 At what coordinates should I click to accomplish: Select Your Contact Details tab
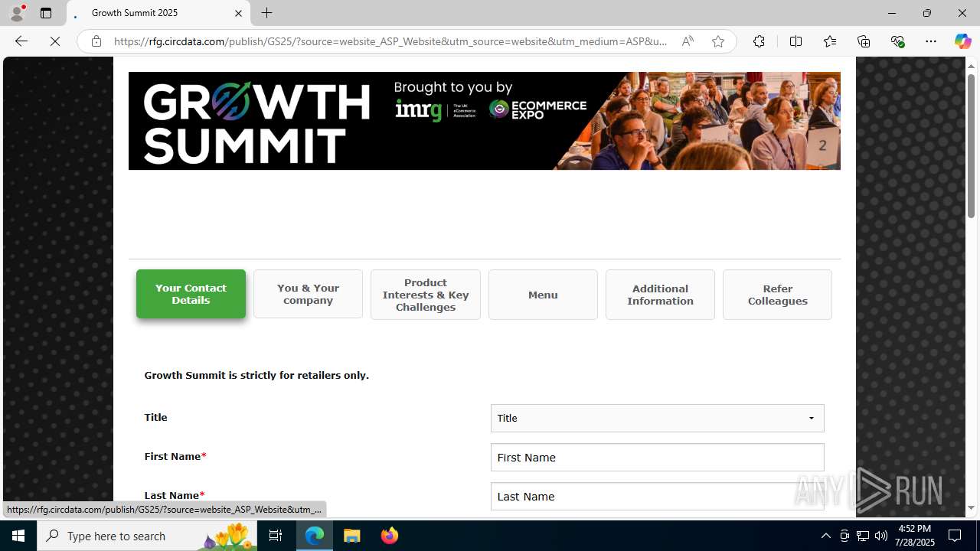[x=191, y=294]
